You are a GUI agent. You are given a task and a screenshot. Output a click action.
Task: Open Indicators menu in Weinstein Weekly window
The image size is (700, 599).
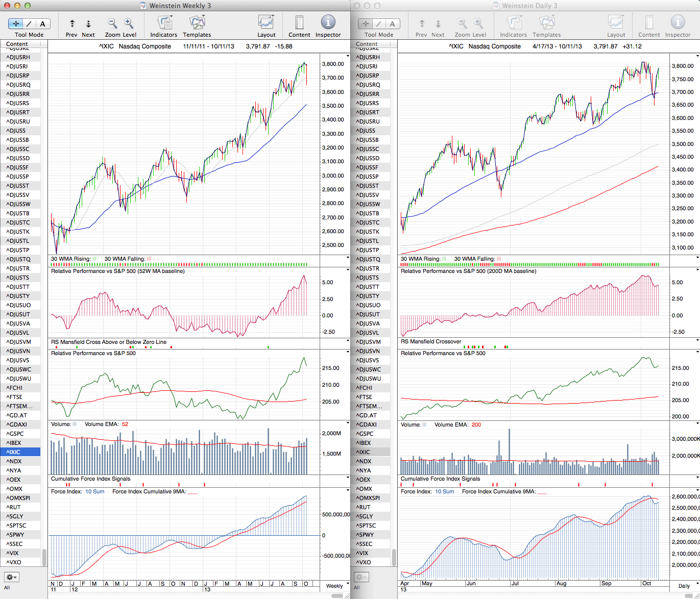[164, 23]
